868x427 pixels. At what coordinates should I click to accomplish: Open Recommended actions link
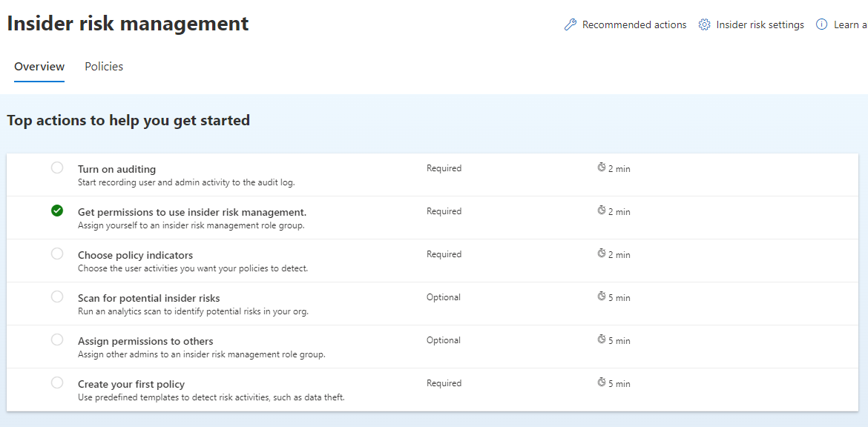point(634,25)
